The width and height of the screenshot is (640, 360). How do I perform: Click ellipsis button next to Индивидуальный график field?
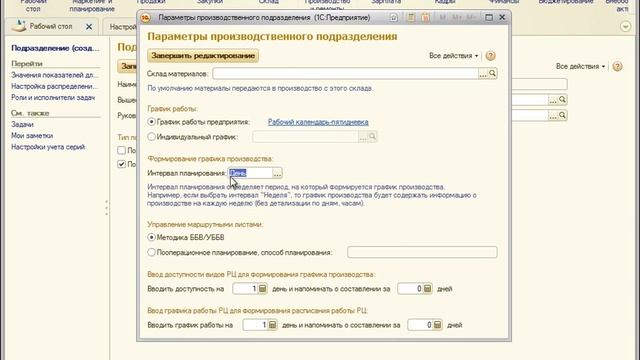(x=363, y=137)
